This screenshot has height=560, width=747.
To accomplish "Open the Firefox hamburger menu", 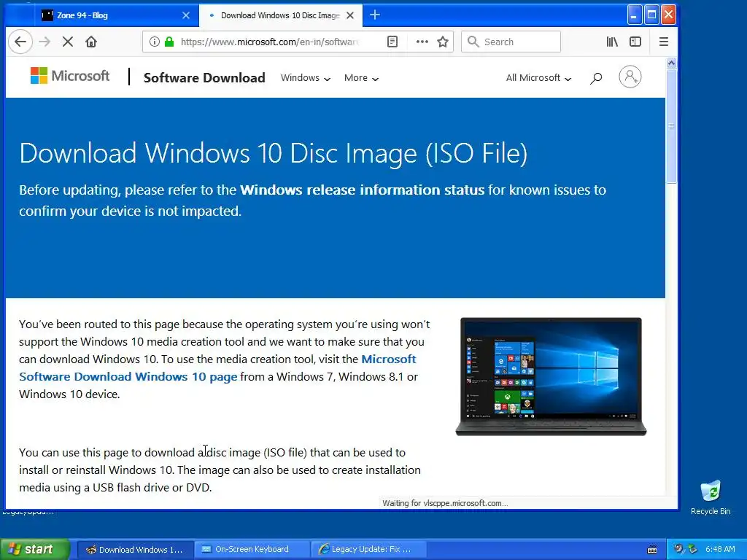I will [x=664, y=42].
